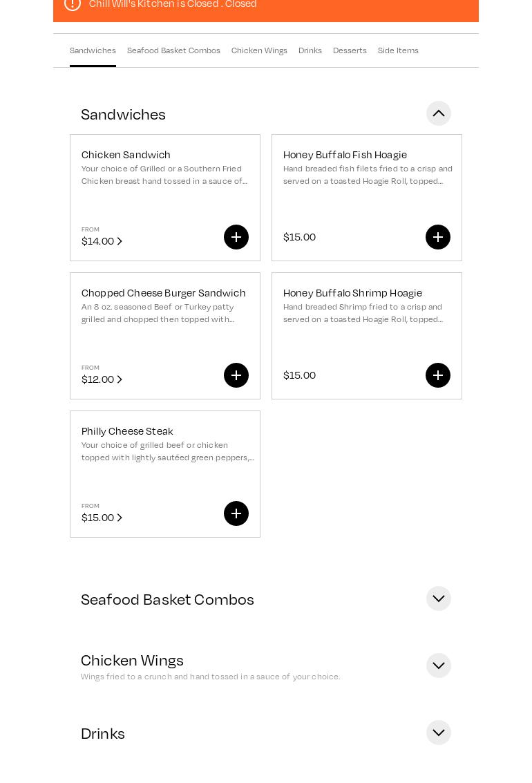Open Chopped Cheese Burger $12.00 price options
Screen dimensions: 532x783
coord(102,379)
